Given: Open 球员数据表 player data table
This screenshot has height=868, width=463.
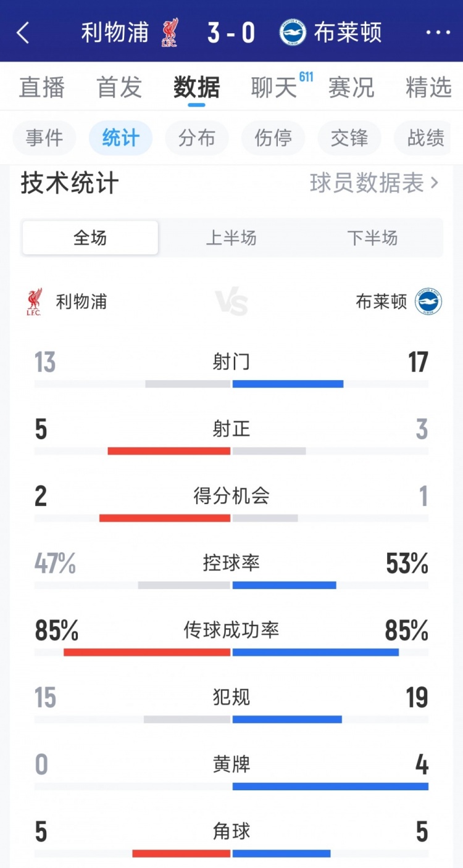Looking at the screenshot, I should click(374, 183).
